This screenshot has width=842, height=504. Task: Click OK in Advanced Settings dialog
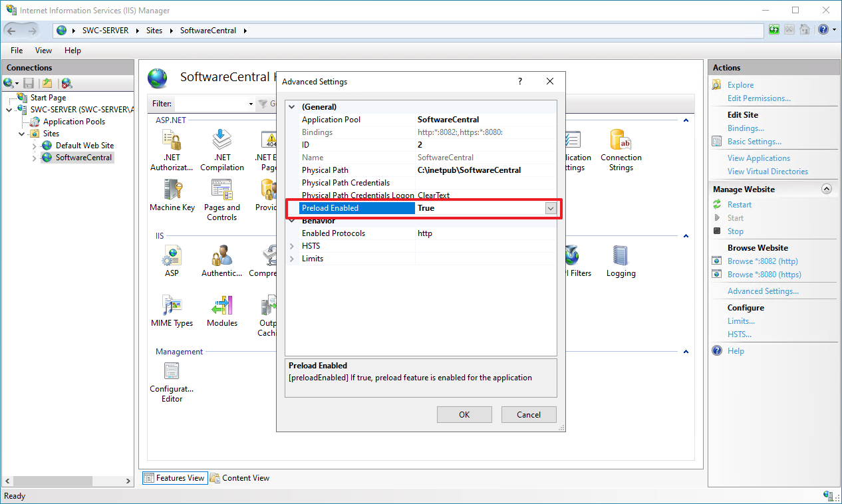(464, 414)
